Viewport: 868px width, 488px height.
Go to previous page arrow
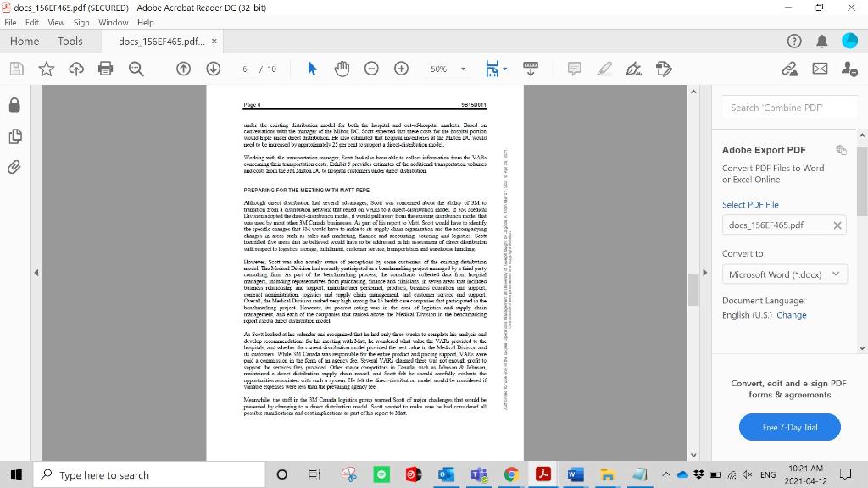click(183, 69)
